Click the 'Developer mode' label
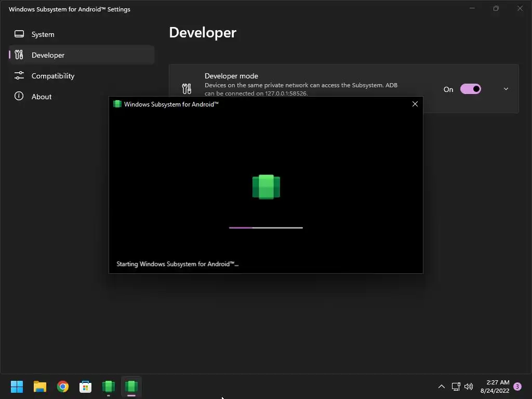 click(x=231, y=76)
